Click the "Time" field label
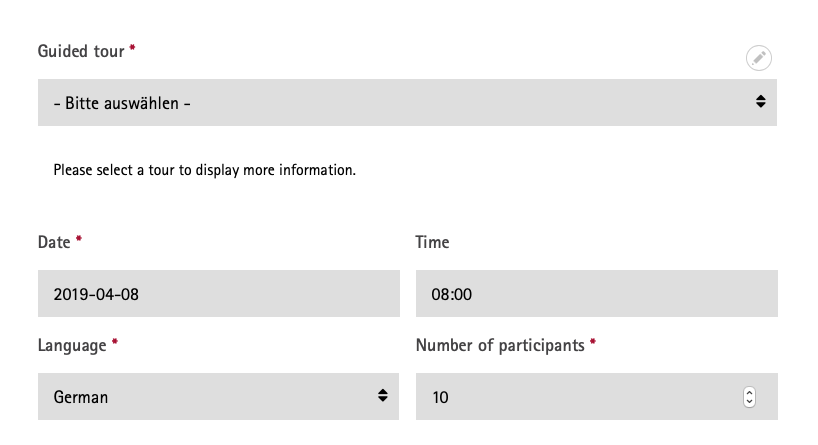Image resolution: width=818 pixels, height=445 pixels. tap(432, 242)
